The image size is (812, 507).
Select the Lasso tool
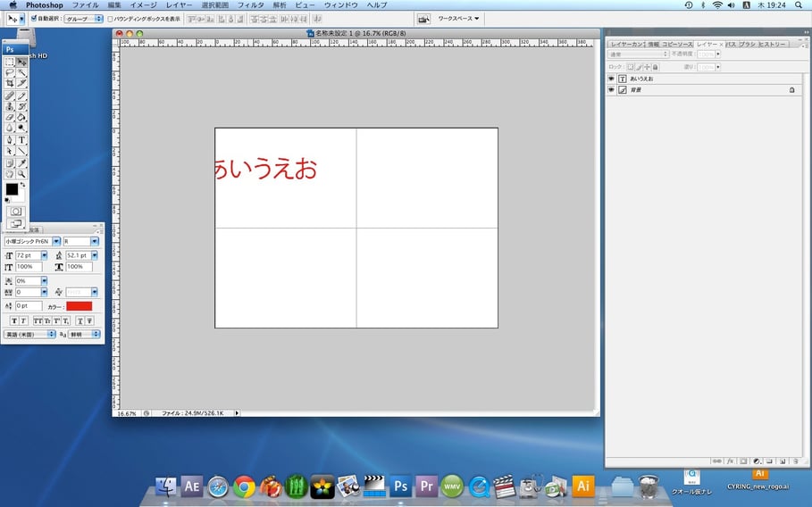pos(10,72)
